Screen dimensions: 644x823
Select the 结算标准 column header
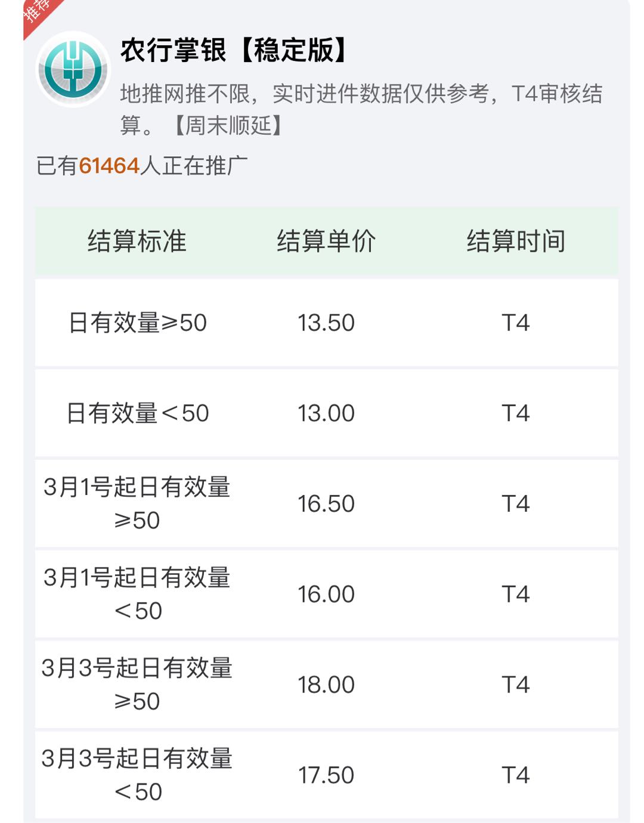pyautogui.click(x=137, y=242)
